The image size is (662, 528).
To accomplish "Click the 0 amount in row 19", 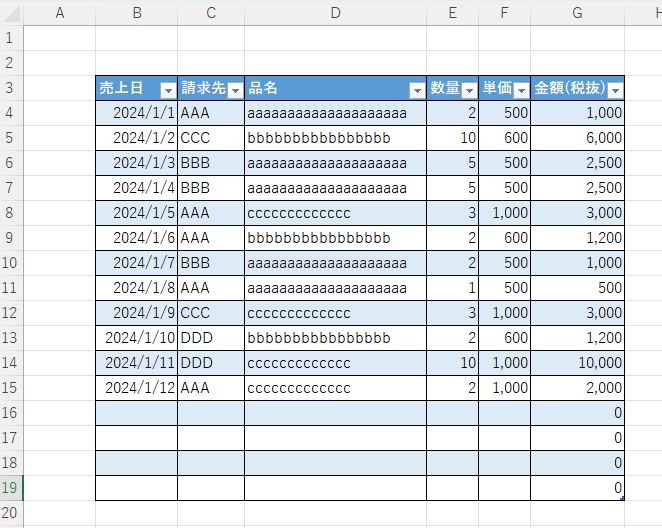I will pos(578,488).
